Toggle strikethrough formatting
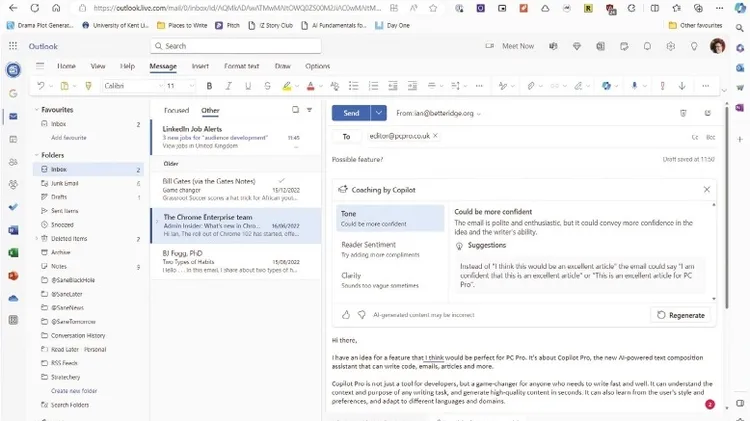 267,86
